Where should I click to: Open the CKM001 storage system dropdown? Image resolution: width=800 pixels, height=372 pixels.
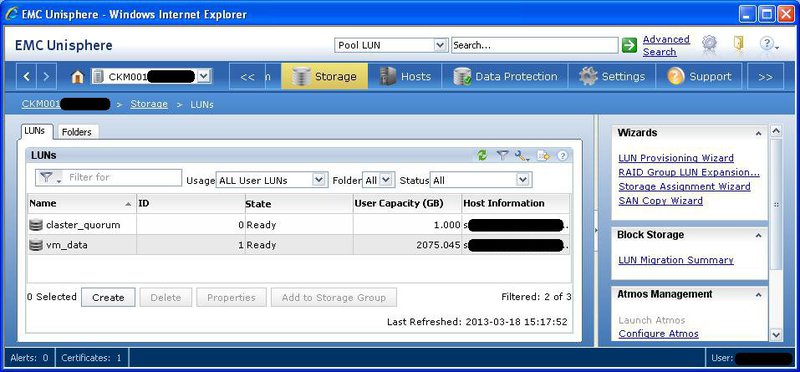point(204,77)
